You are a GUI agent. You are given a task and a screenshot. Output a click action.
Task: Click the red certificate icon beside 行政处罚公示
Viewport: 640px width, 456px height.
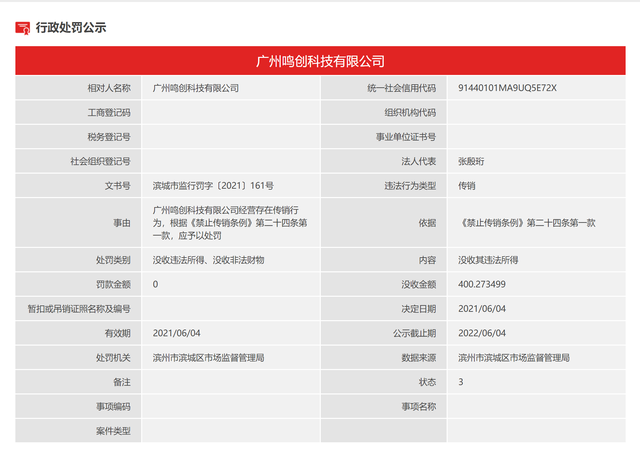tap(22, 28)
